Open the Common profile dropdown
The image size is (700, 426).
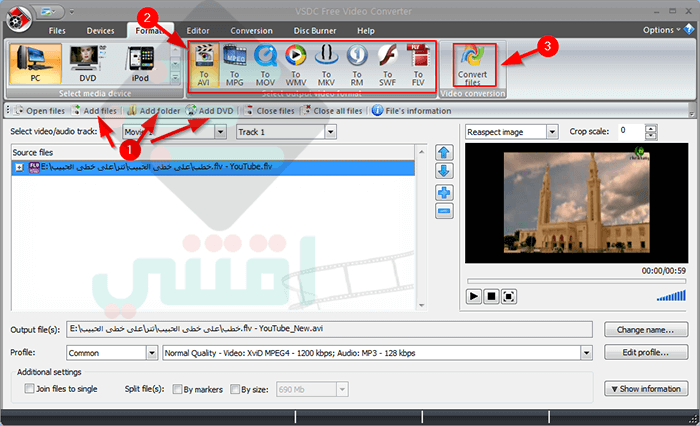152,353
